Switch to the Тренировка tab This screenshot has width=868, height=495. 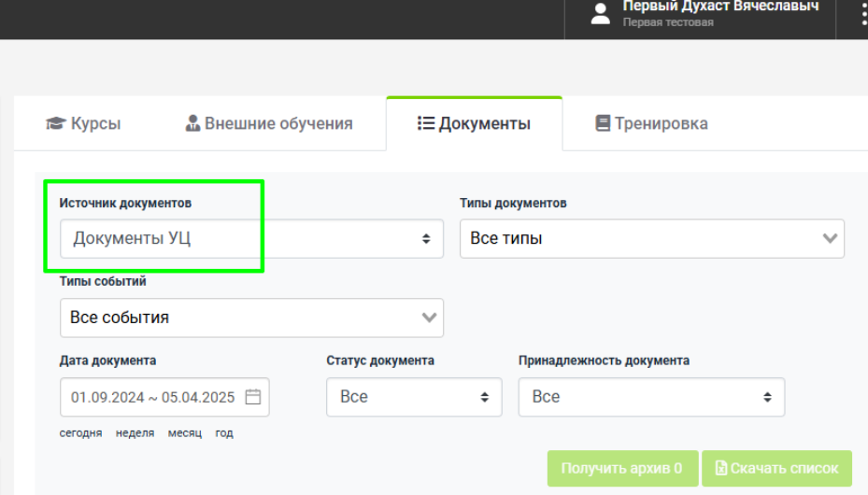pos(651,122)
